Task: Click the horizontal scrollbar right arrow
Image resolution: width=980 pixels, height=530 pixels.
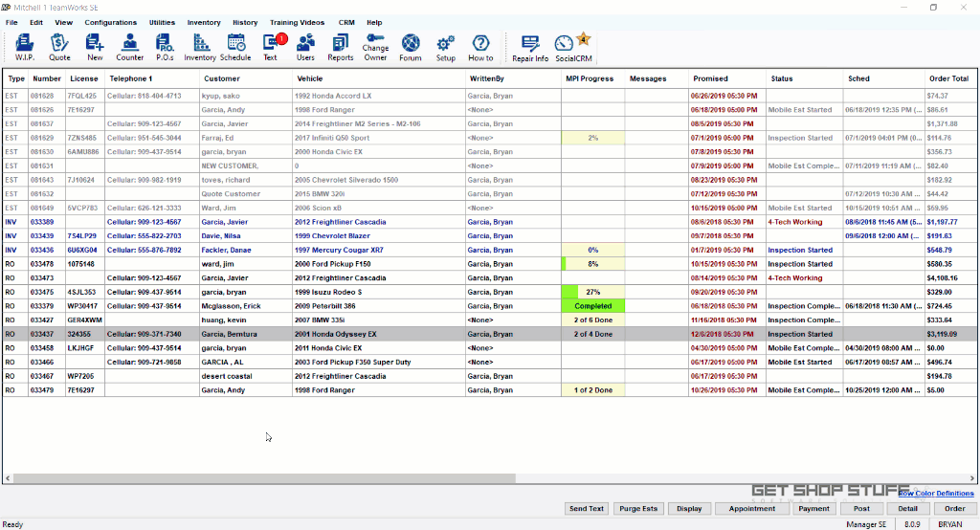Action: pos(973,478)
